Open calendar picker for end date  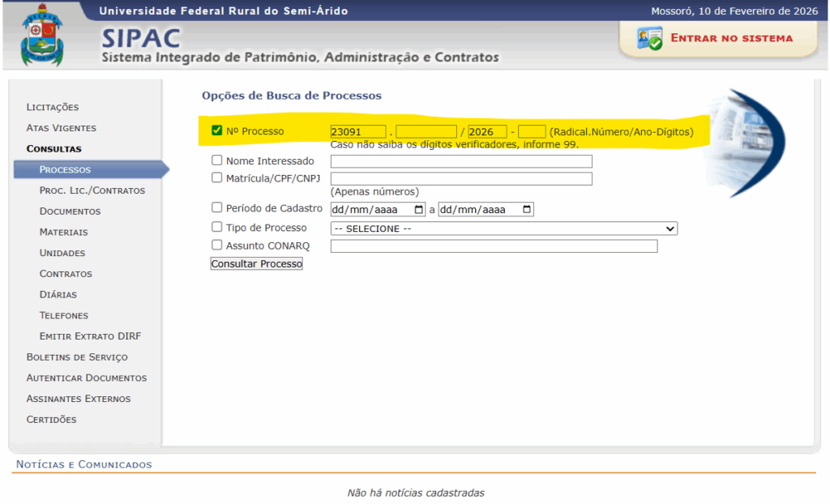click(x=527, y=210)
